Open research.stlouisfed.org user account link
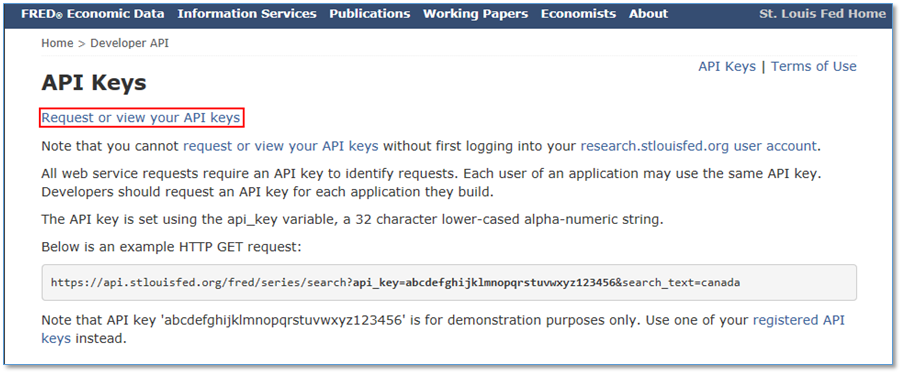The image size is (902, 374). pyautogui.click(x=698, y=146)
